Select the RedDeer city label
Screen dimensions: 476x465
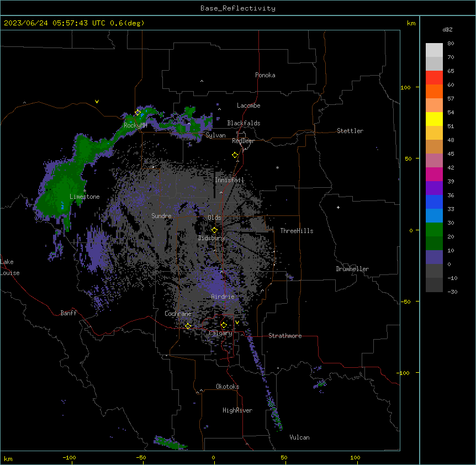pos(243,141)
